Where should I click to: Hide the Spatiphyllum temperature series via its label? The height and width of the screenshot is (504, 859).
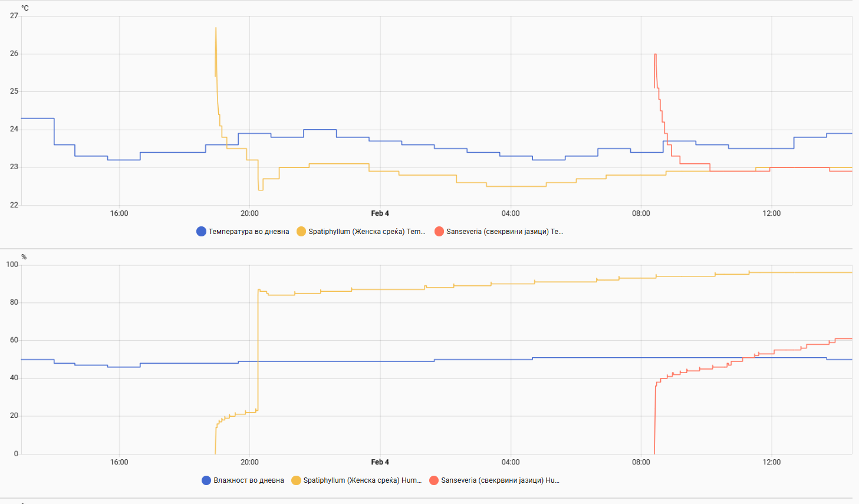[366, 232]
